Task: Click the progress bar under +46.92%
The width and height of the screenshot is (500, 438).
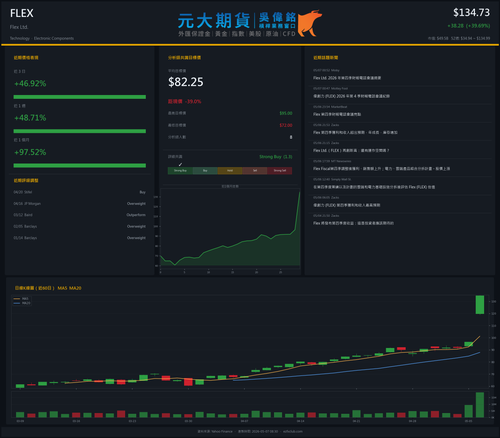Action: 80,97
